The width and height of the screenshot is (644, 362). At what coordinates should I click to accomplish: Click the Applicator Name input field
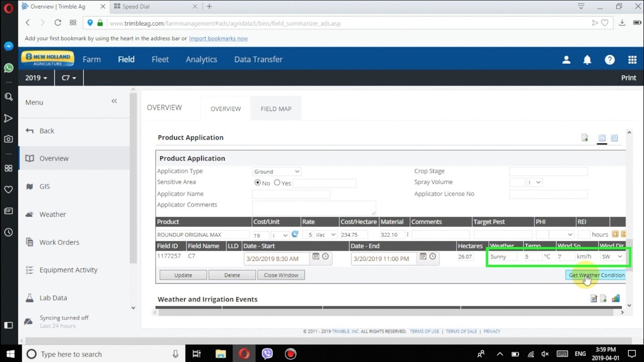point(291,194)
